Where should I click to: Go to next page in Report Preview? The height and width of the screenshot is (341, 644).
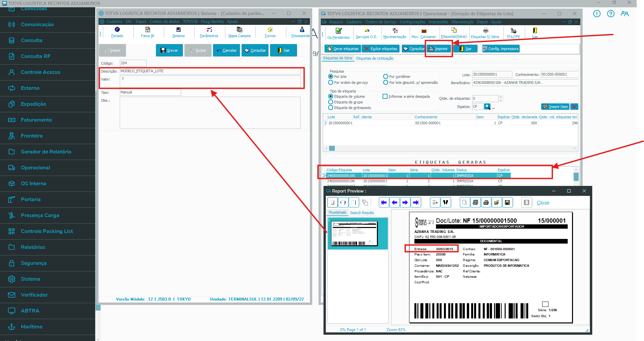click(405, 202)
